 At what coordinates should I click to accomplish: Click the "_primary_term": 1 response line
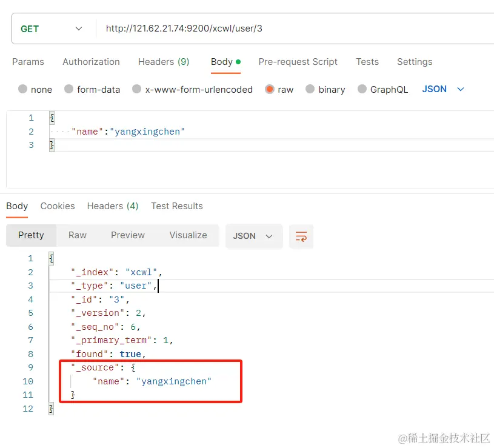point(122,340)
